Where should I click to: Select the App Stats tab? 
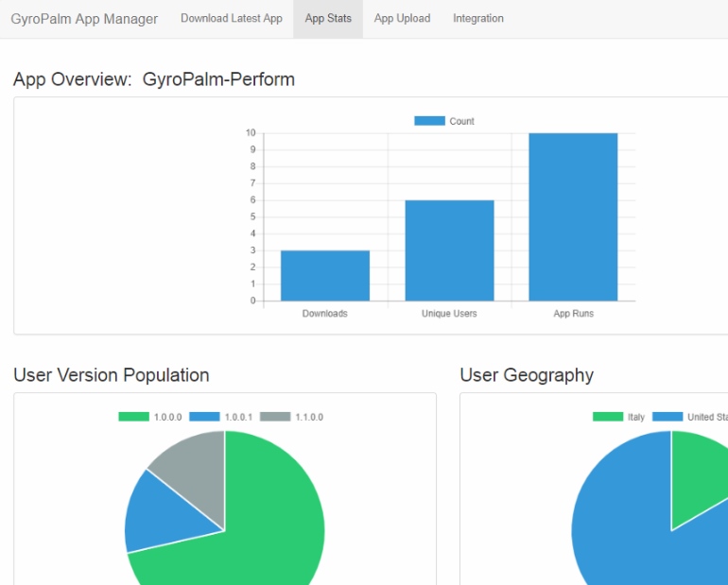tap(328, 19)
